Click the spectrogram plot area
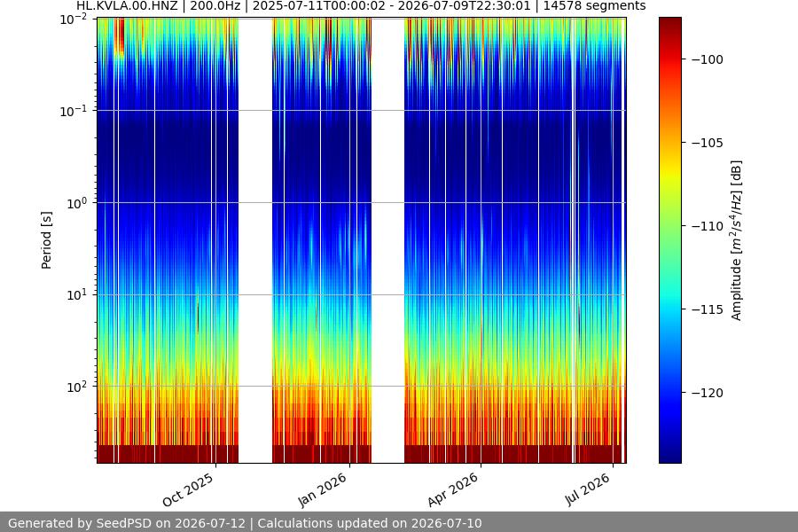The height and width of the screenshot is (532, 798). [362, 240]
